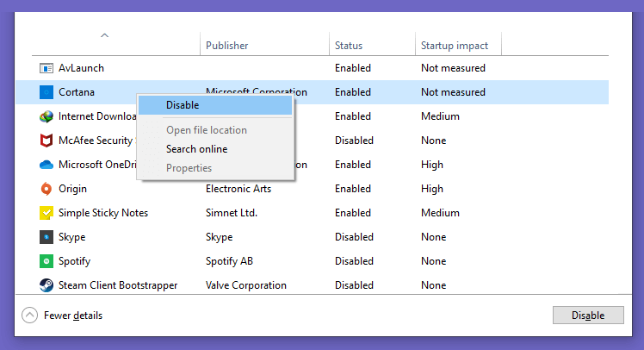The image size is (644, 350).
Task: Click the McAfee Security shield icon
Action: (x=46, y=141)
